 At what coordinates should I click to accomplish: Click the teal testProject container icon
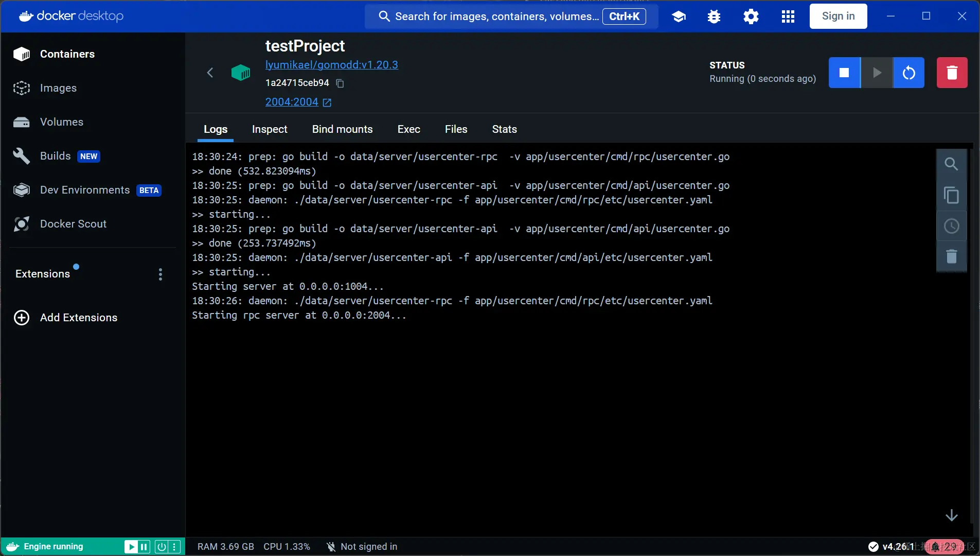coord(241,73)
